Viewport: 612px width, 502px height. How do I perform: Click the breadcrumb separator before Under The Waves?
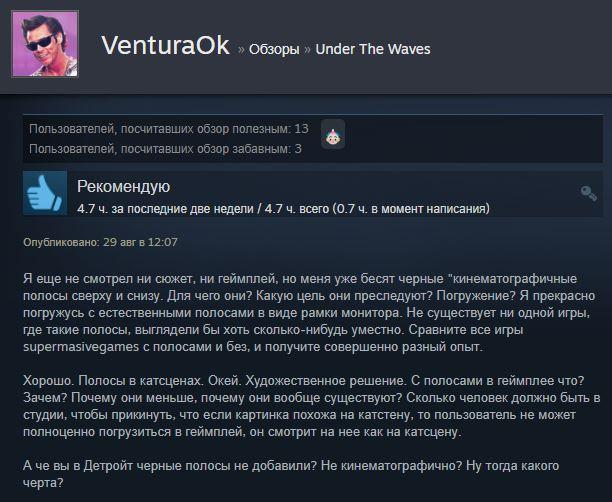click(x=308, y=50)
